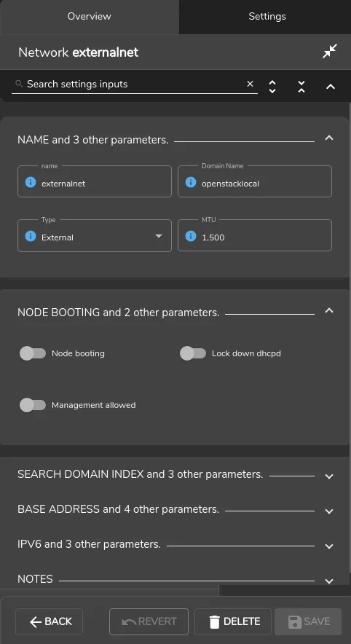Expand IPV6 and 3 other parameters section

pyautogui.click(x=329, y=546)
